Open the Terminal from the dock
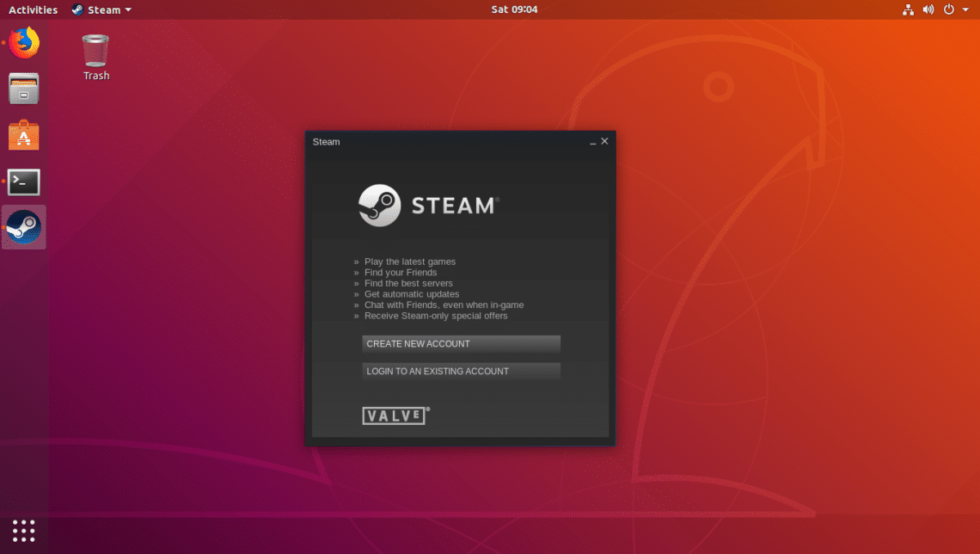This screenshot has width=980, height=554. 24,182
